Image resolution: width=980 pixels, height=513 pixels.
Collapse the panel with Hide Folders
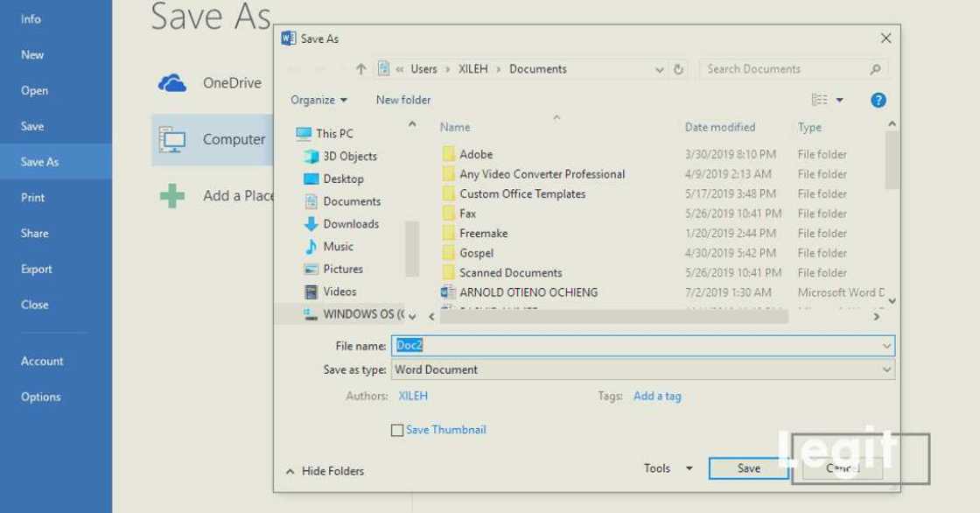click(x=325, y=471)
